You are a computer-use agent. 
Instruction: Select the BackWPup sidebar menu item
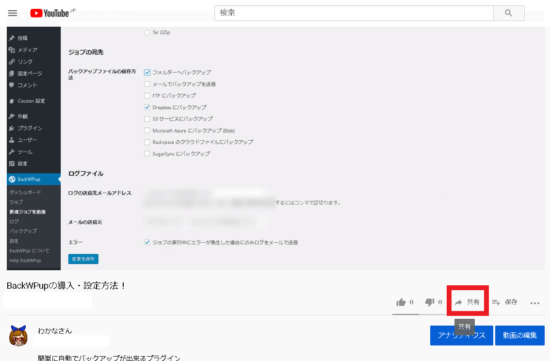click(33, 179)
